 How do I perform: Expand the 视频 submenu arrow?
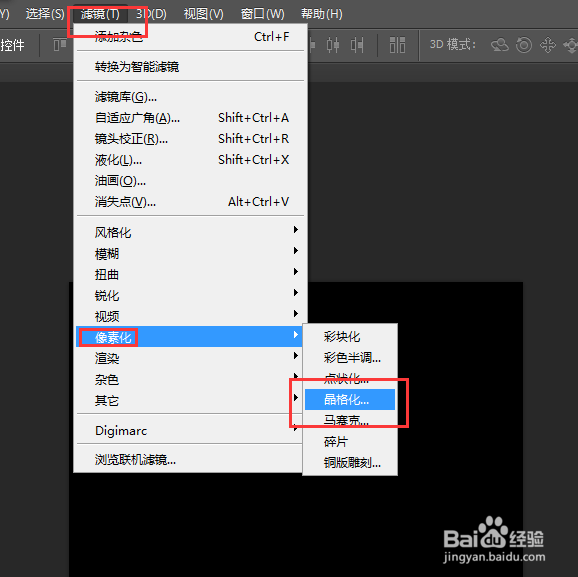point(296,314)
